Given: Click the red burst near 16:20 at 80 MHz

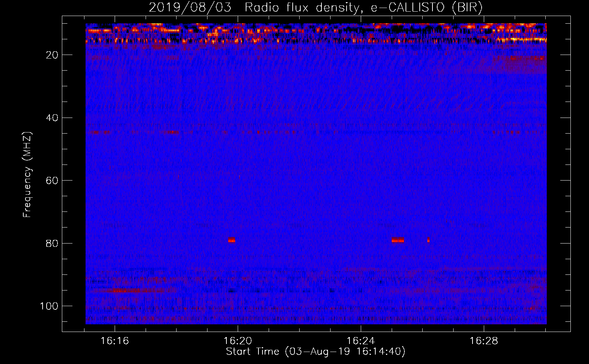Looking at the screenshot, I should coord(232,240).
